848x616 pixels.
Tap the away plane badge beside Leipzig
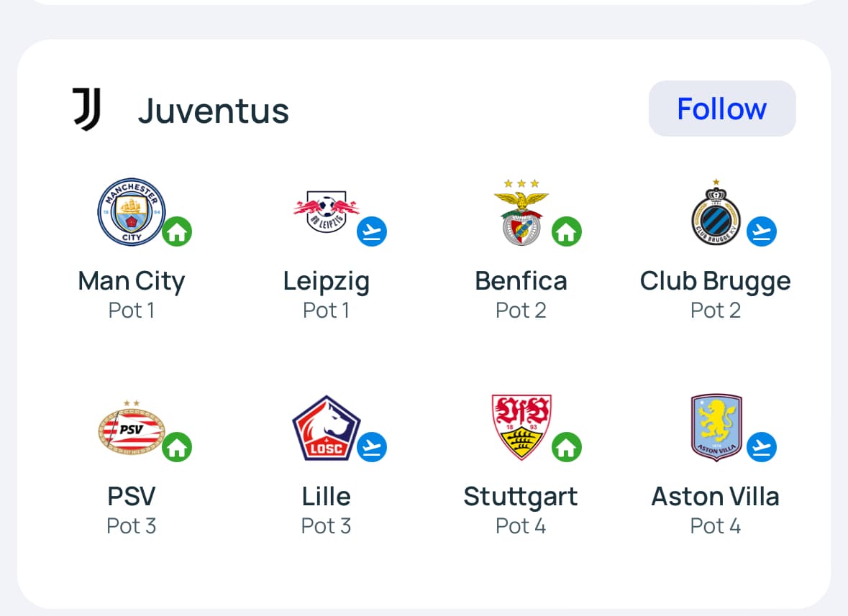(372, 231)
